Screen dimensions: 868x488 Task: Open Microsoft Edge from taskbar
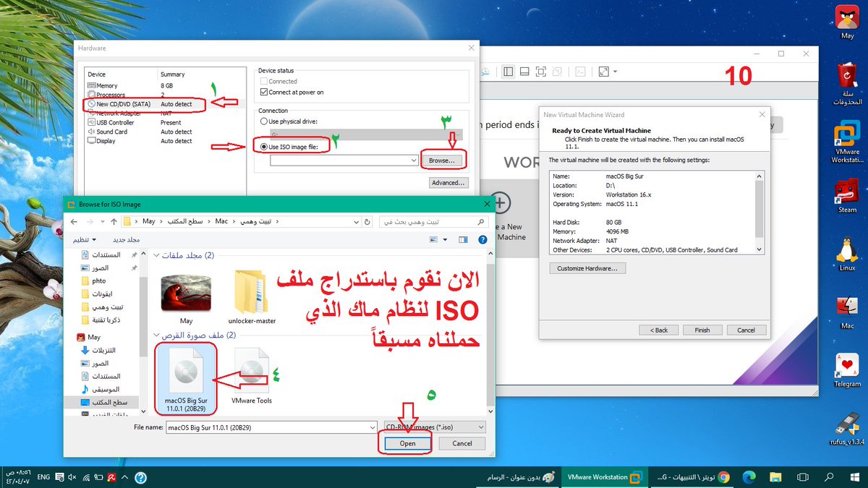(749, 477)
